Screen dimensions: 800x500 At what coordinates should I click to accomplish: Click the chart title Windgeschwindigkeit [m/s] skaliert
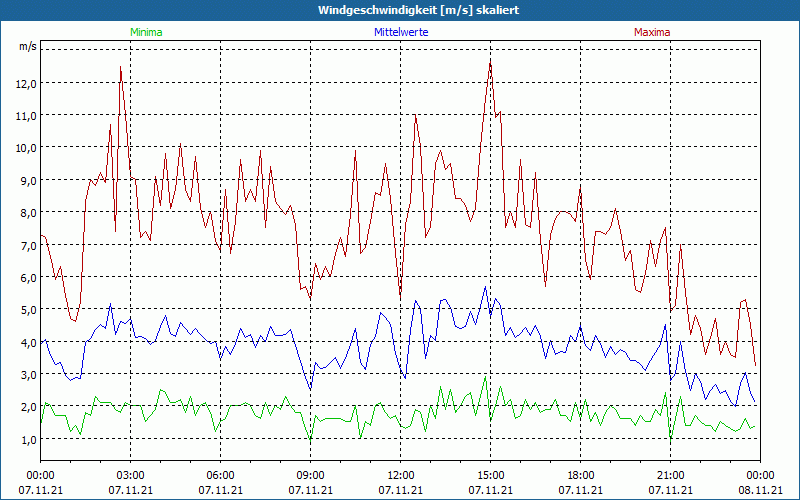tap(418, 10)
